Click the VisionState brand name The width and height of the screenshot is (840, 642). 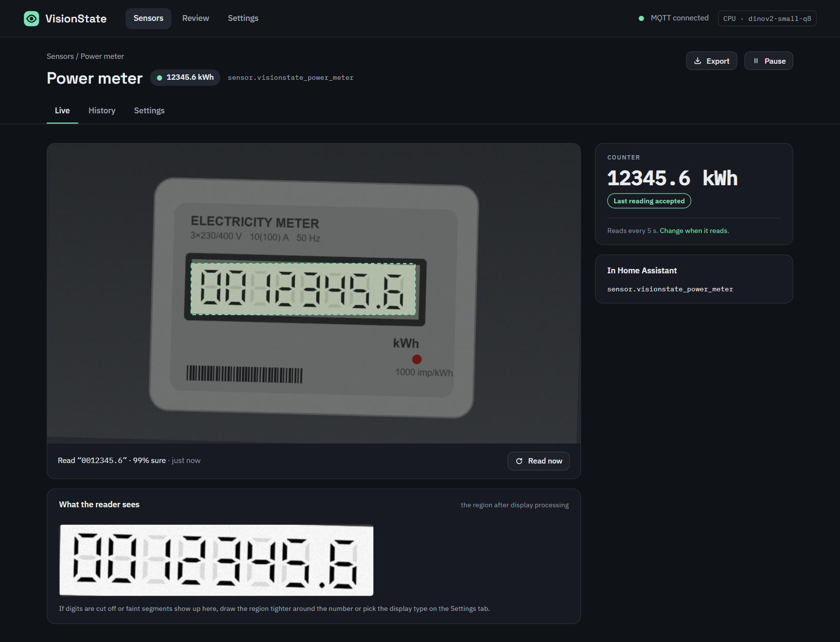click(x=76, y=18)
